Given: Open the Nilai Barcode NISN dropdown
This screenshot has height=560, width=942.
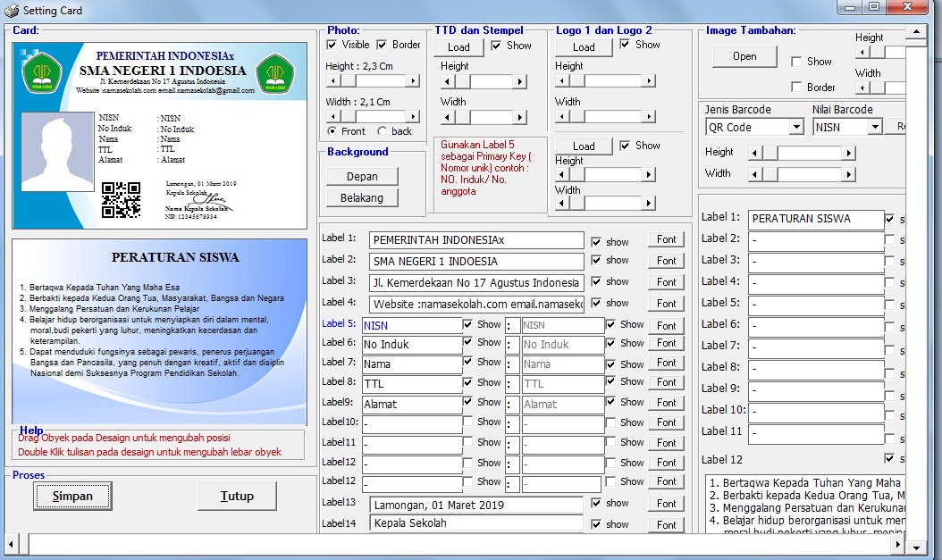Looking at the screenshot, I should point(875,127).
